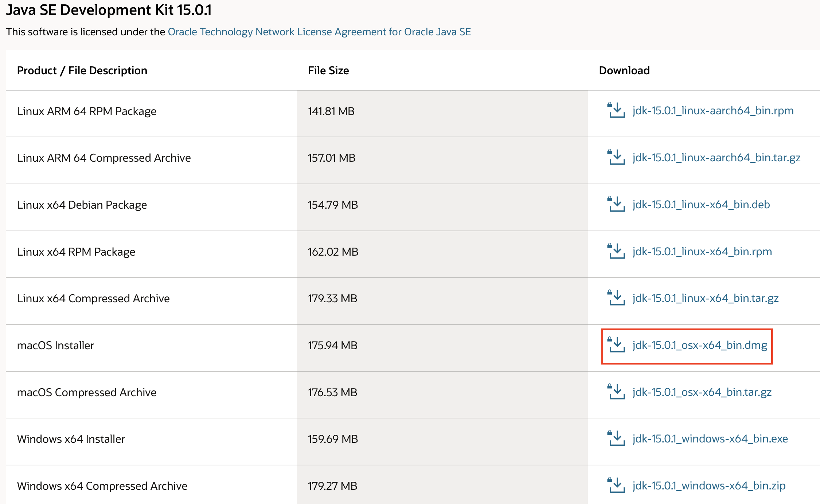Image resolution: width=820 pixels, height=504 pixels.
Task: Select 'Linux x64 Compressed Archive' text
Action: 93,298
